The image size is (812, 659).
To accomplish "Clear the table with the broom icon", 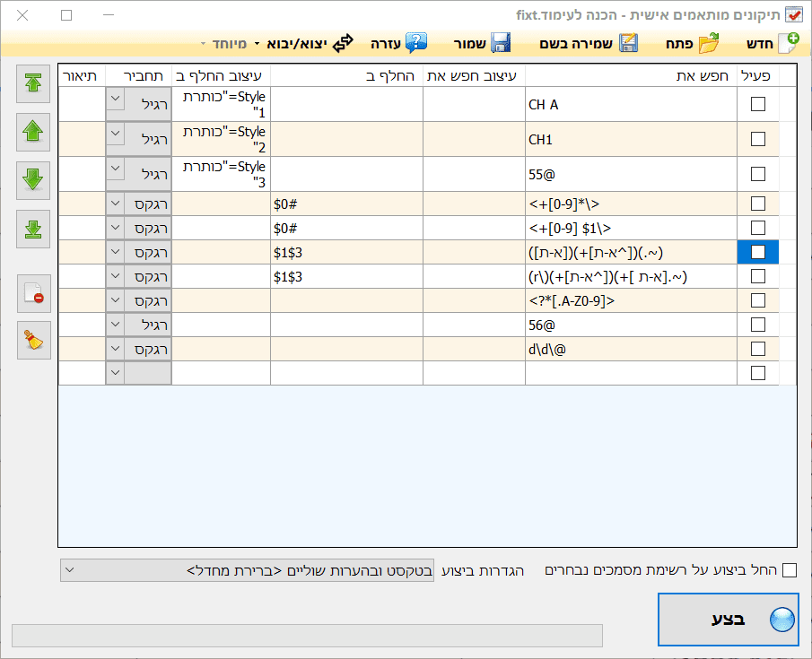I will click(34, 340).
